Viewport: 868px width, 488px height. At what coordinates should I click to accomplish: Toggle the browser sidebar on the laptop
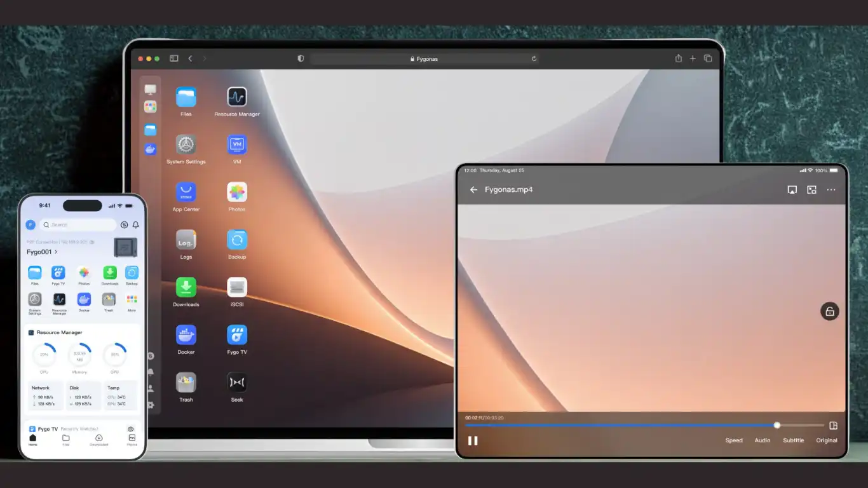(174, 58)
